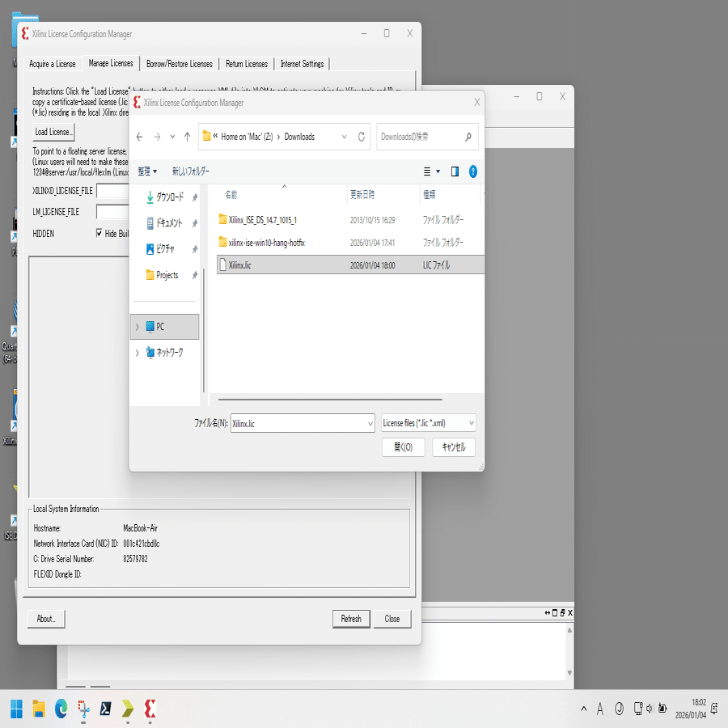The height and width of the screenshot is (728, 728).
Task: Sort files by 更新日時 column
Action: click(x=362, y=195)
